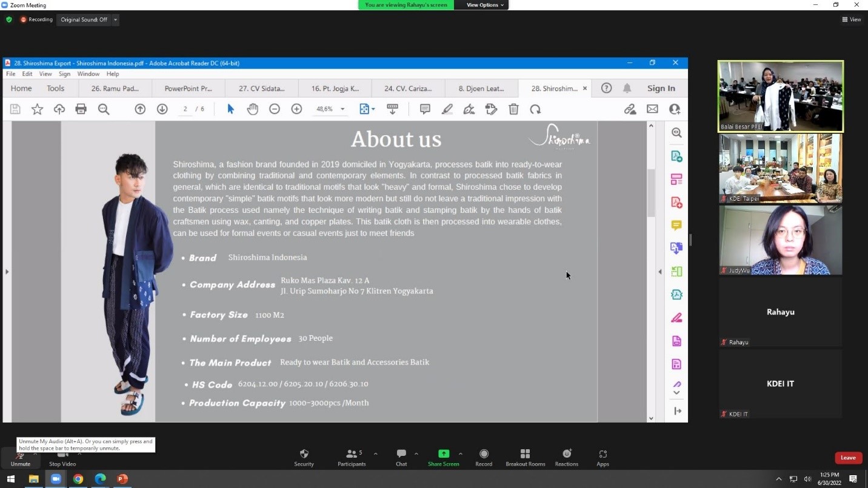Expand the right tools pane arrow
This screenshot has height=488, width=868.
point(660,272)
